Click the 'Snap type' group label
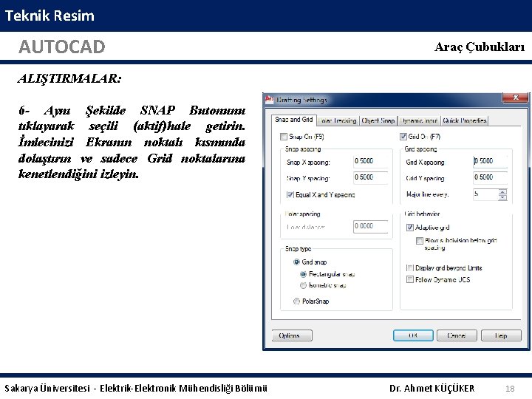 click(298, 249)
